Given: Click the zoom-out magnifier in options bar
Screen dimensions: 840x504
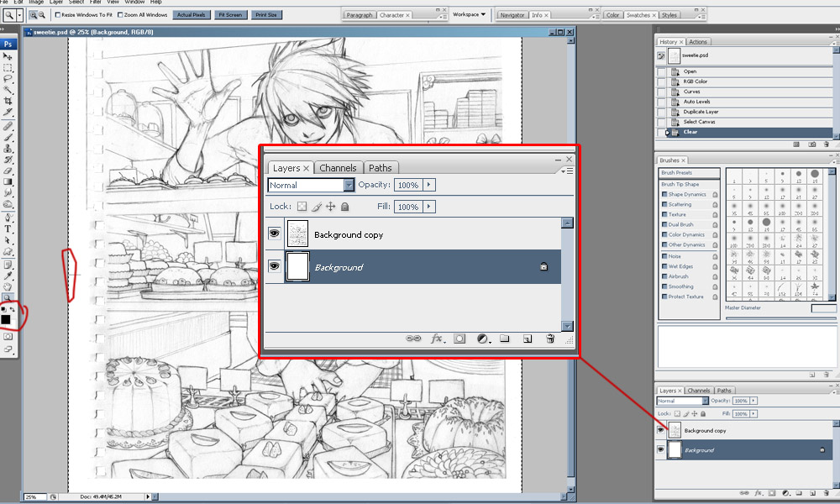Looking at the screenshot, I should [41, 15].
